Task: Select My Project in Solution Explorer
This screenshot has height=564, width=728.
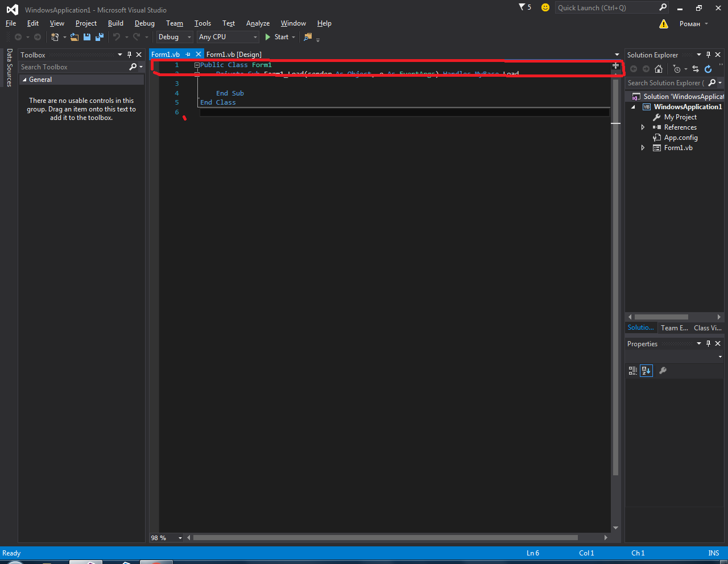Action: point(680,117)
